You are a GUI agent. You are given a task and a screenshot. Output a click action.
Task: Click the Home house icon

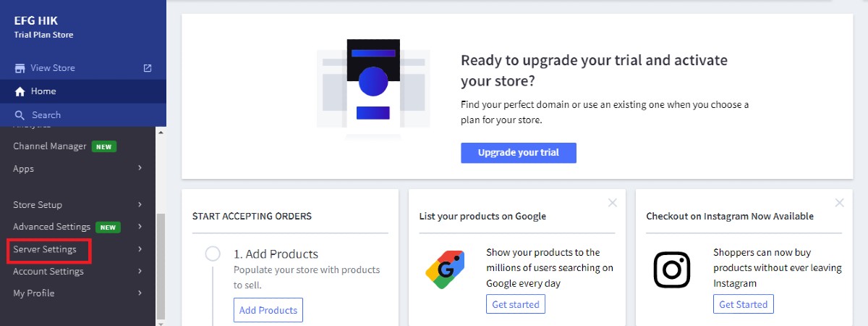pos(20,91)
